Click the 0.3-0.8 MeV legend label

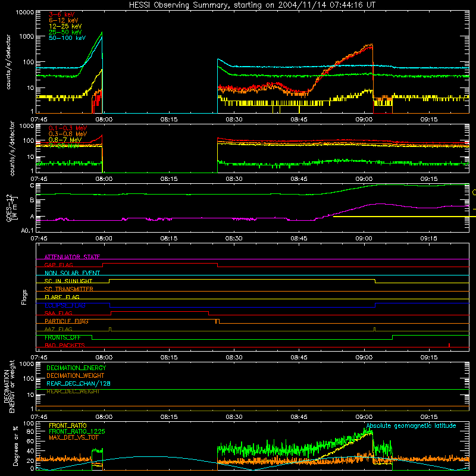coord(68,134)
